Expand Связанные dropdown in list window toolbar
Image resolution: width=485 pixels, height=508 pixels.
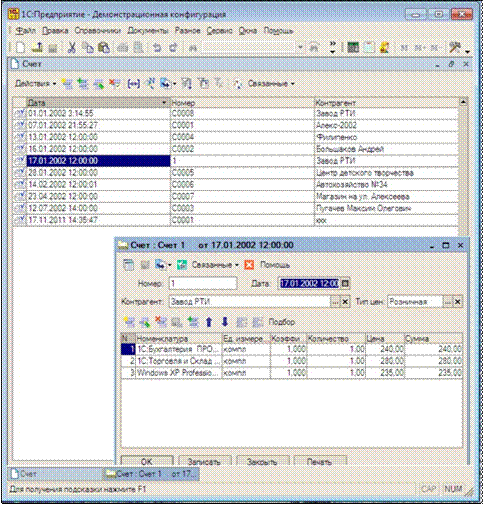point(271,84)
